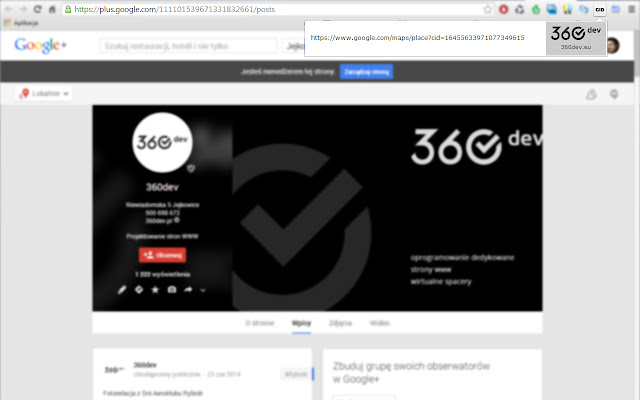Open the lightbulb extension icon
The image size is (640, 400).
568,9
